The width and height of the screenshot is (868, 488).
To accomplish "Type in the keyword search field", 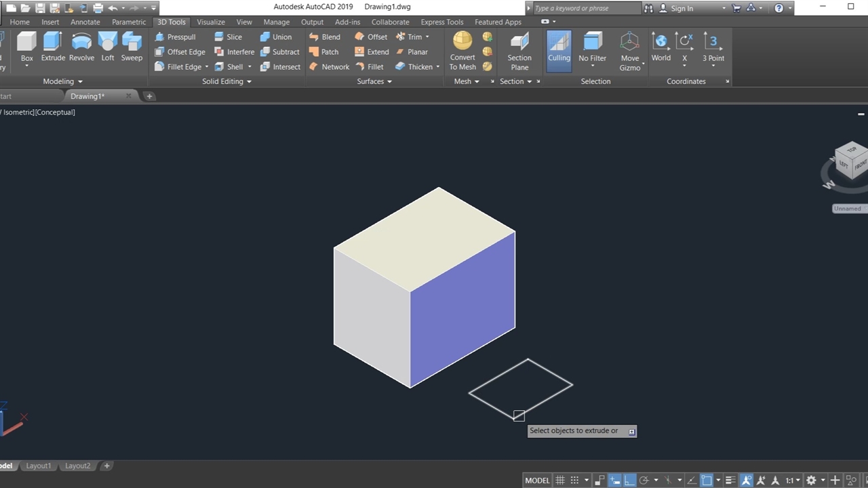I will click(x=583, y=8).
